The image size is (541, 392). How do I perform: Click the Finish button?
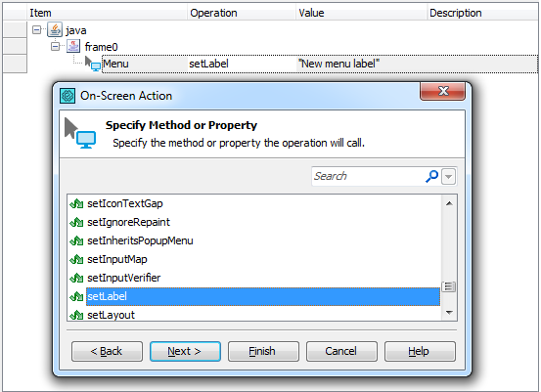pos(263,351)
